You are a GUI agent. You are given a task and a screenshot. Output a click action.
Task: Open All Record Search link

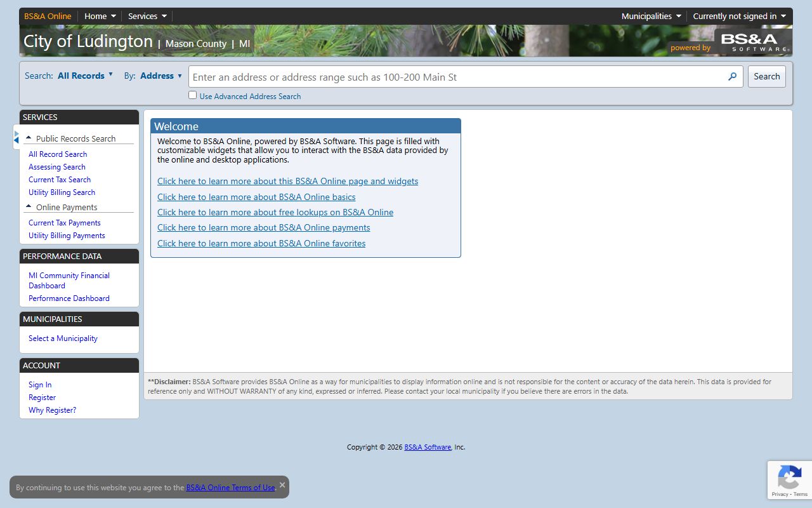tap(58, 154)
